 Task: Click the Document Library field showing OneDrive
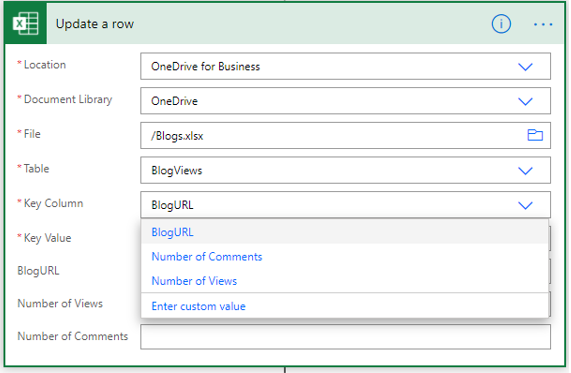coord(345,101)
